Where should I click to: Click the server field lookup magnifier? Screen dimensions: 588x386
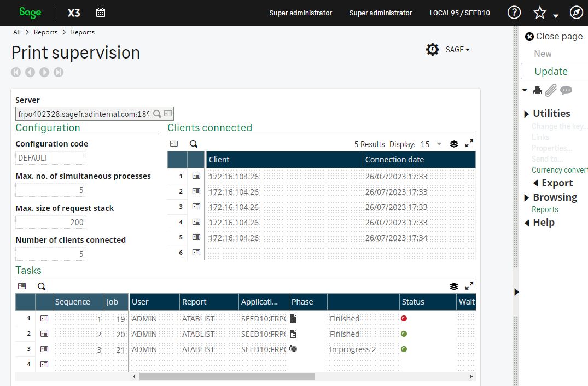(x=157, y=114)
